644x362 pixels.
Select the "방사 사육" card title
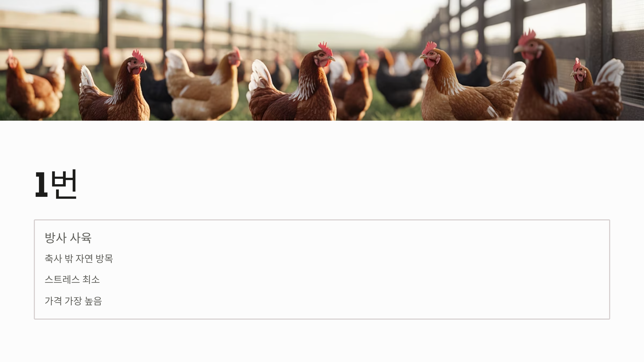[68, 238]
